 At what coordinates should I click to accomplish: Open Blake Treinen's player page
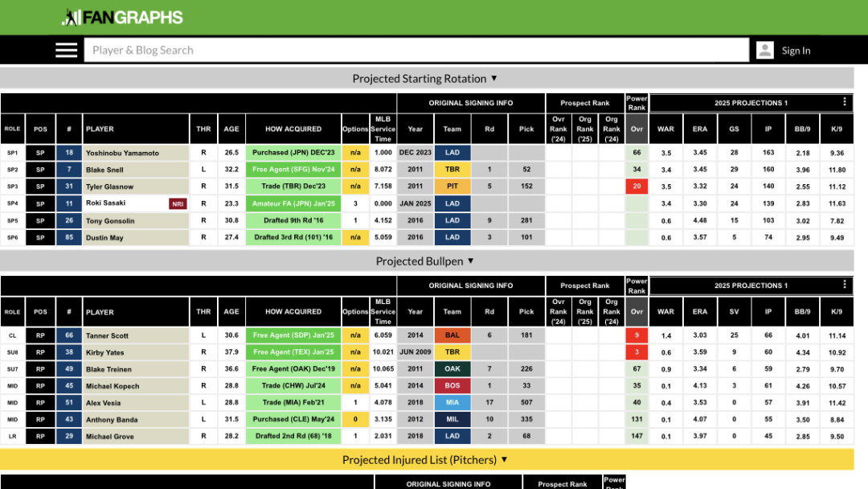click(x=108, y=369)
